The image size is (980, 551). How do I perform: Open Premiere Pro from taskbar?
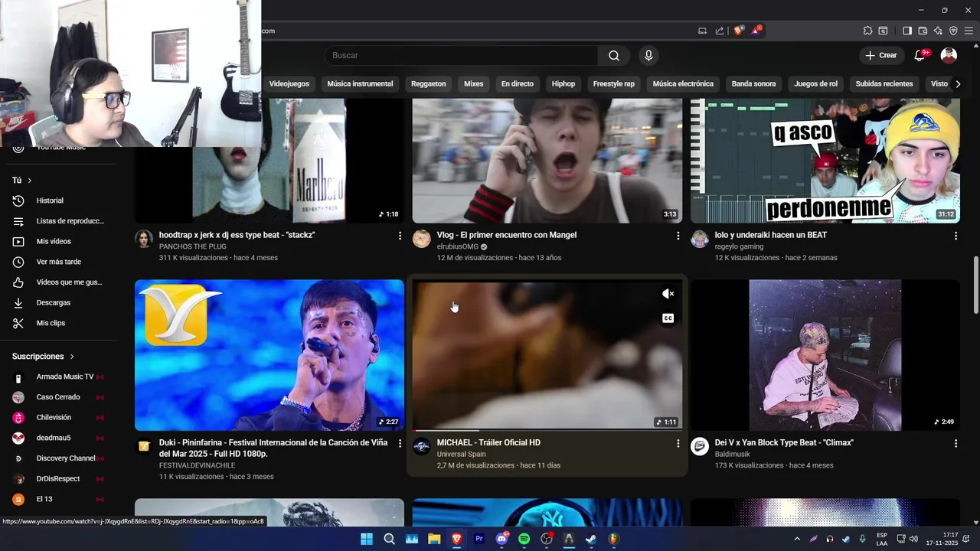click(479, 539)
